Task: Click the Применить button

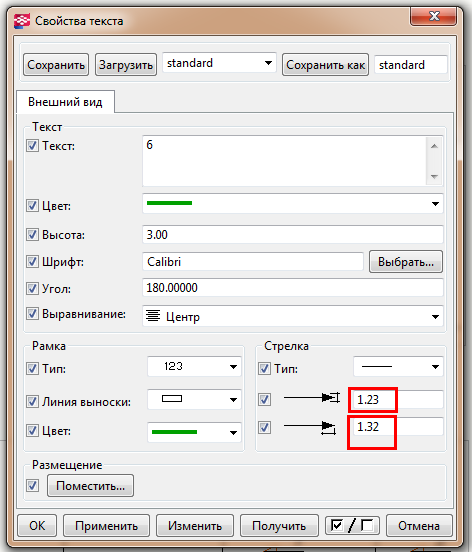Action: (107, 526)
